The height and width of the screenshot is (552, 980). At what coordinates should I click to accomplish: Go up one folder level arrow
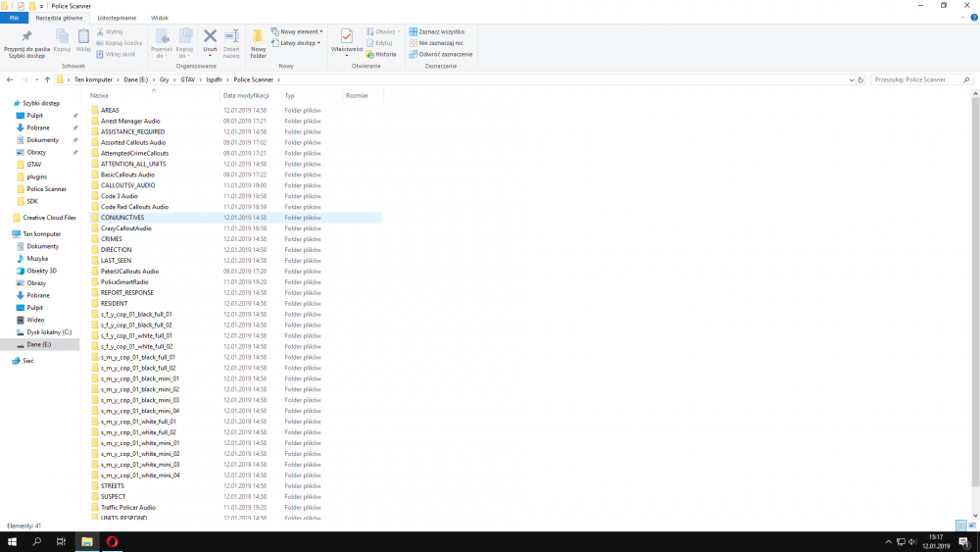(47, 79)
